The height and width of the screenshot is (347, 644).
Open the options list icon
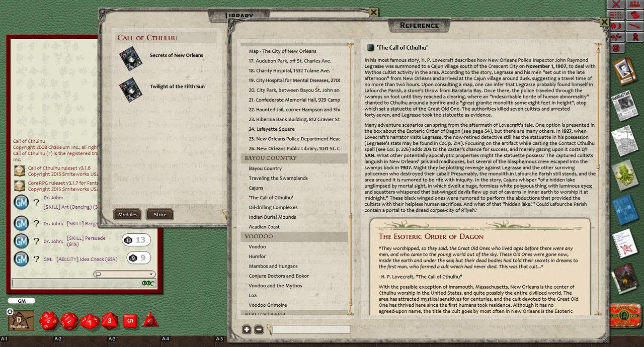click(616, 15)
